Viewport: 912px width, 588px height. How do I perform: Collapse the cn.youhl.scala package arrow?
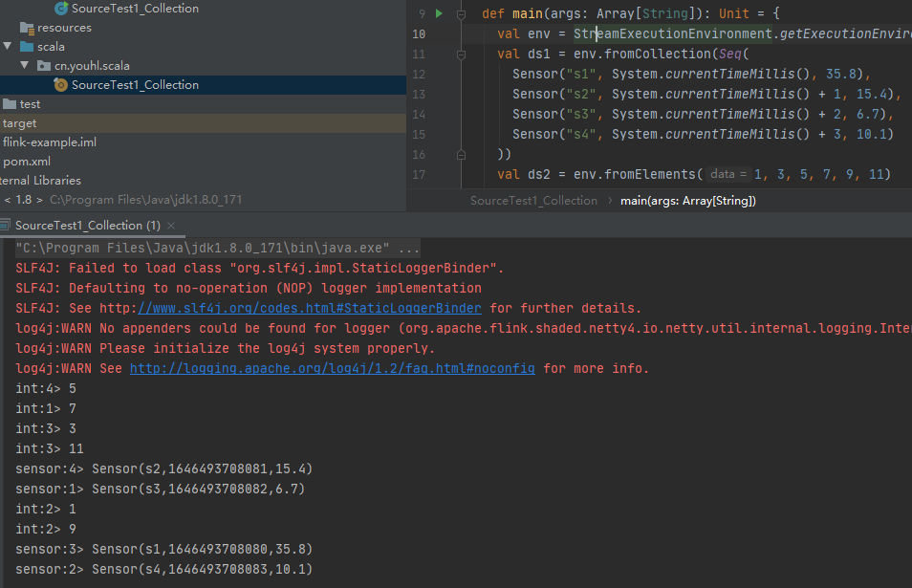click(x=25, y=65)
